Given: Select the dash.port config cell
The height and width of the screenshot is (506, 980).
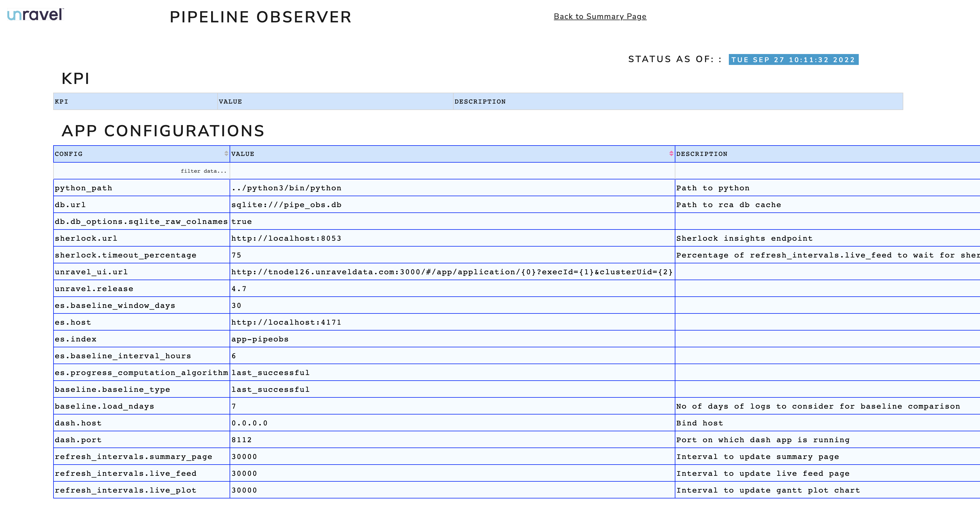Looking at the screenshot, I should click(141, 439).
